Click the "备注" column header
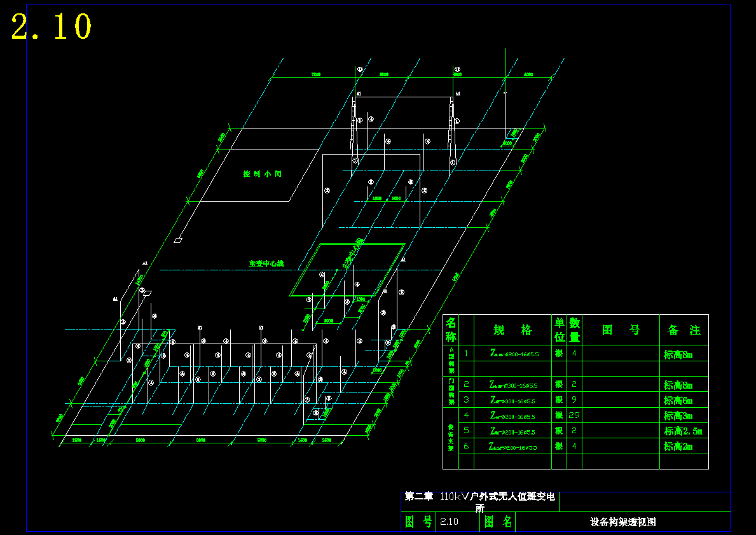 point(684,330)
